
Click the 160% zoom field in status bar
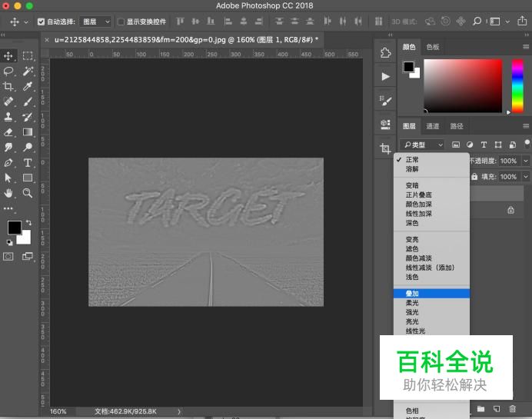coord(58,411)
